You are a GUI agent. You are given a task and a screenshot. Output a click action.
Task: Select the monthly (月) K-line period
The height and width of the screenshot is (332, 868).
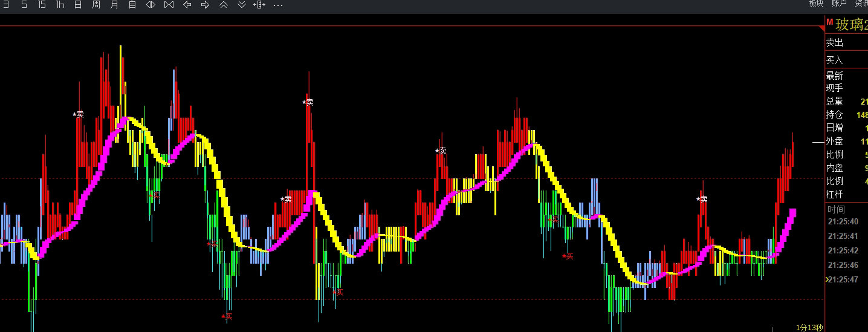coord(114,5)
